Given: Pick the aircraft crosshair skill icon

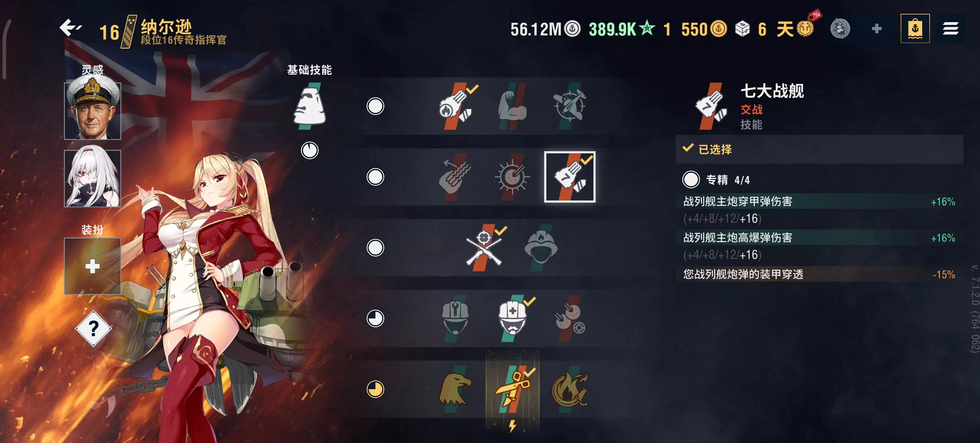Looking at the screenshot, I should (x=570, y=106).
